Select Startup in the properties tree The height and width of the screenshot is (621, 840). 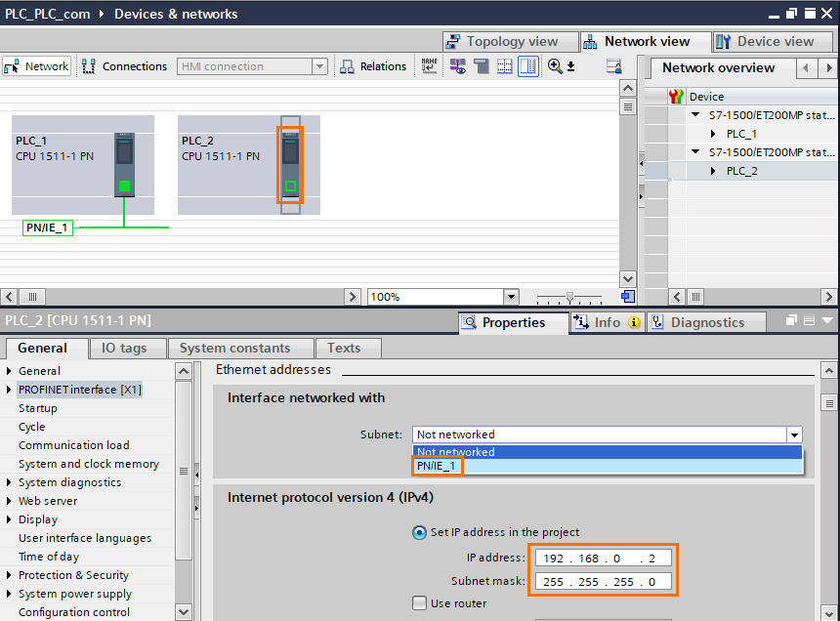click(x=38, y=408)
